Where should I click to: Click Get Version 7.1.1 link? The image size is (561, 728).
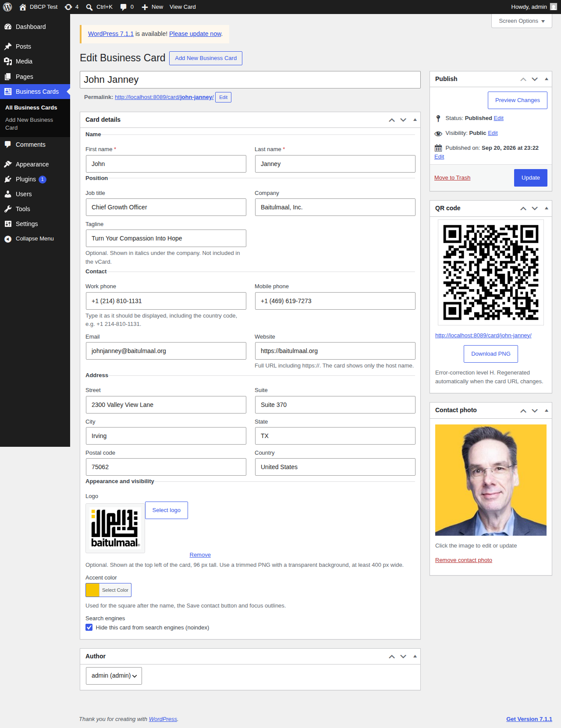pyautogui.click(x=529, y=719)
